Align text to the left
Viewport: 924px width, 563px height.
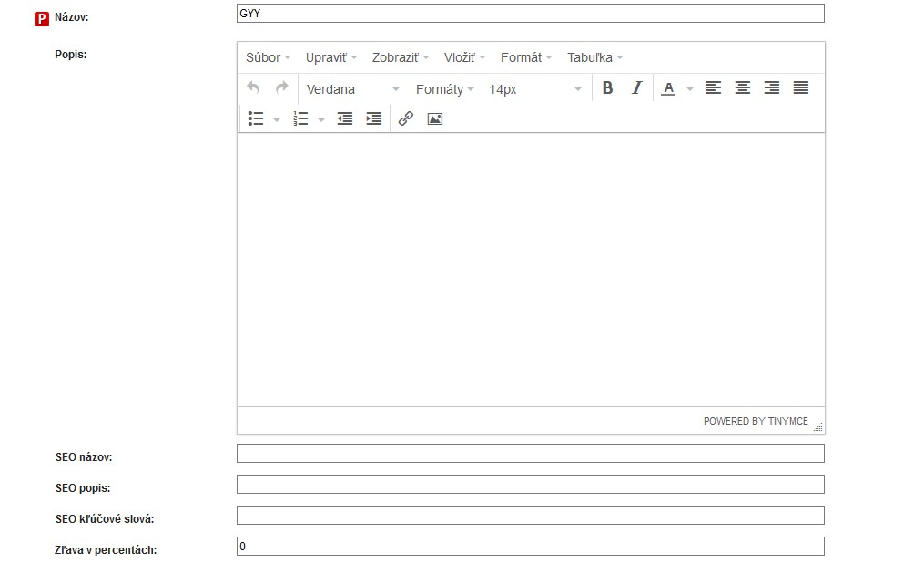(714, 88)
